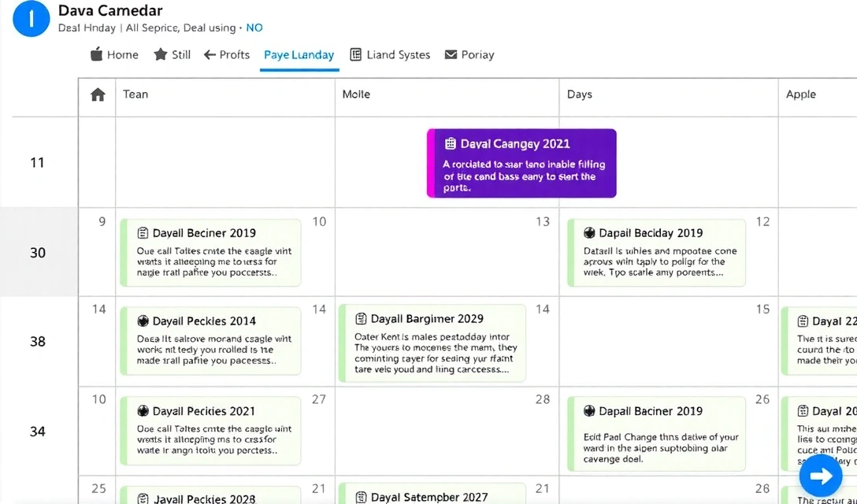Click the NO link in the header subtitle
857x504 pixels.
pyautogui.click(x=254, y=27)
